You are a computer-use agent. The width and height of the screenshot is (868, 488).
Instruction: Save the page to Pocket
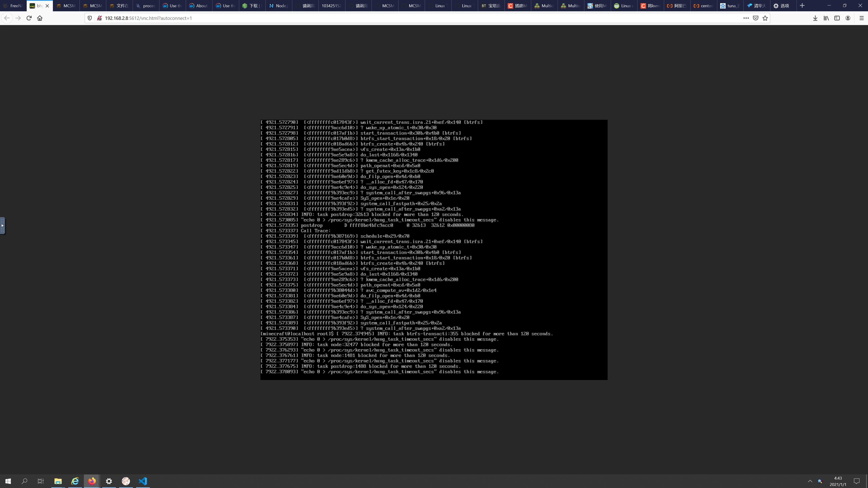[x=755, y=18]
